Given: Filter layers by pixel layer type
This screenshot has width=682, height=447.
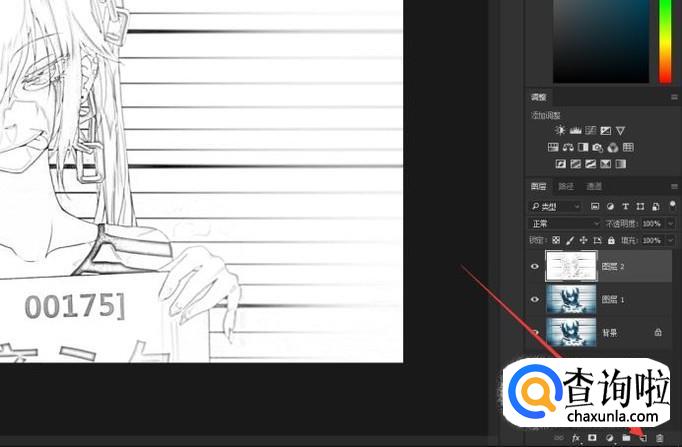Looking at the screenshot, I should click(x=595, y=207).
